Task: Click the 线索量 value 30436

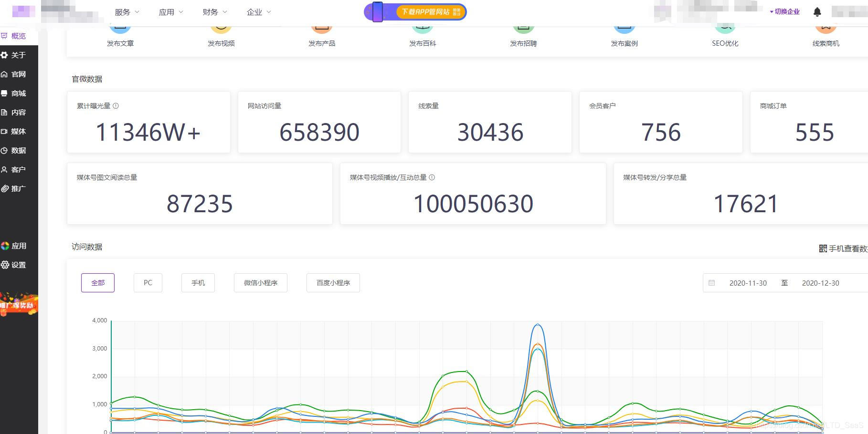Action: pyautogui.click(x=490, y=132)
